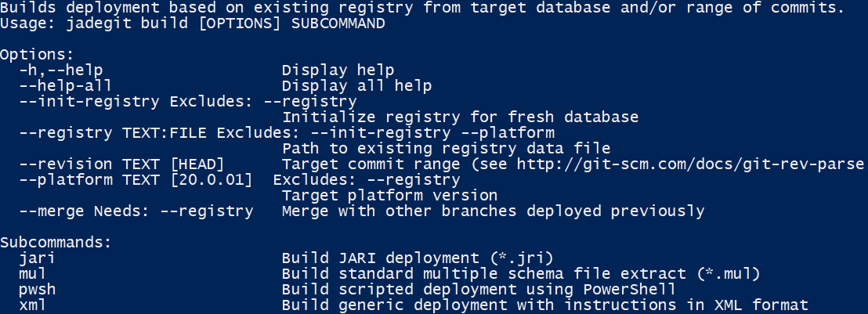The height and width of the screenshot is (314, 868).
Task: Select the mul subcommand name
Action: click(33, 273)
